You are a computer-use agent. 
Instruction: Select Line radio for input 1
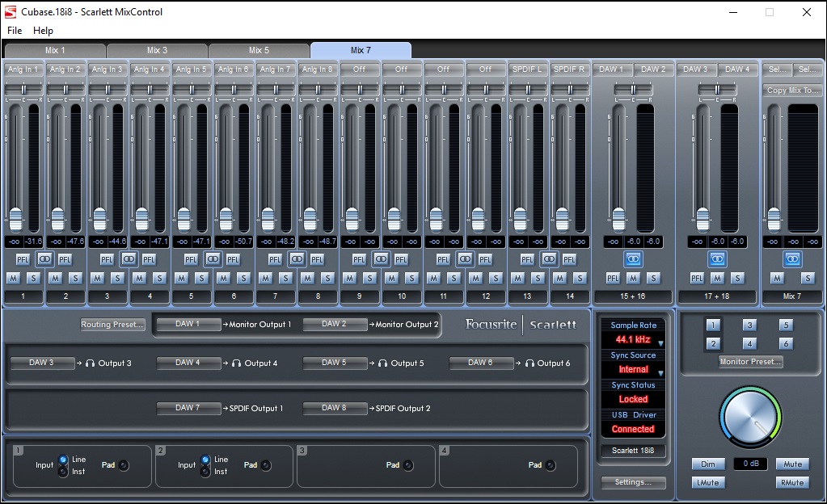coord(63,460)
